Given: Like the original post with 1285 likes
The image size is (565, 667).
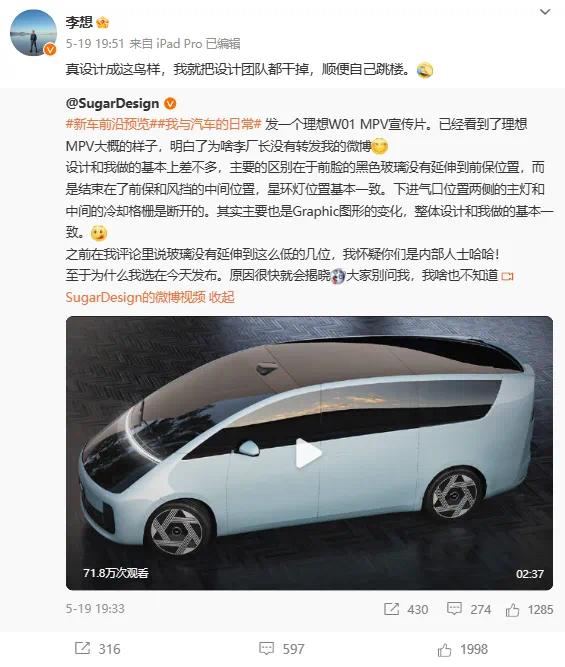Looking at the screenshot, I should [529, 610].
